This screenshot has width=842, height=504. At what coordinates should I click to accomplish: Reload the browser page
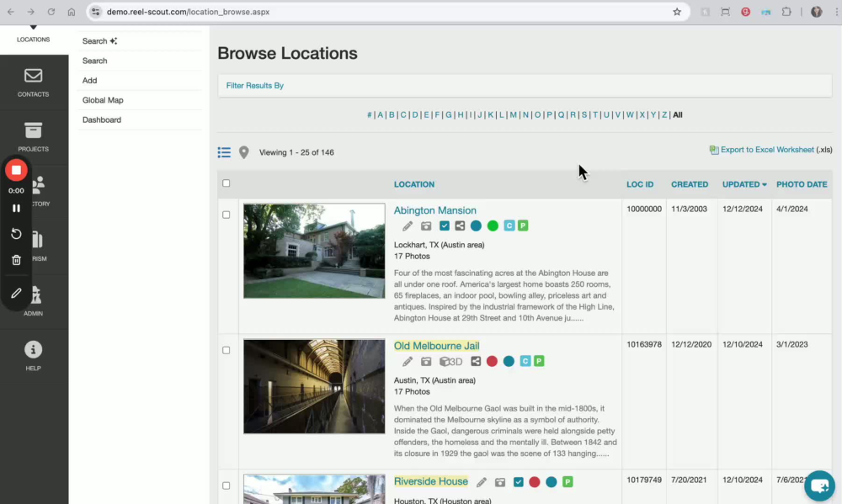point(51,12)
